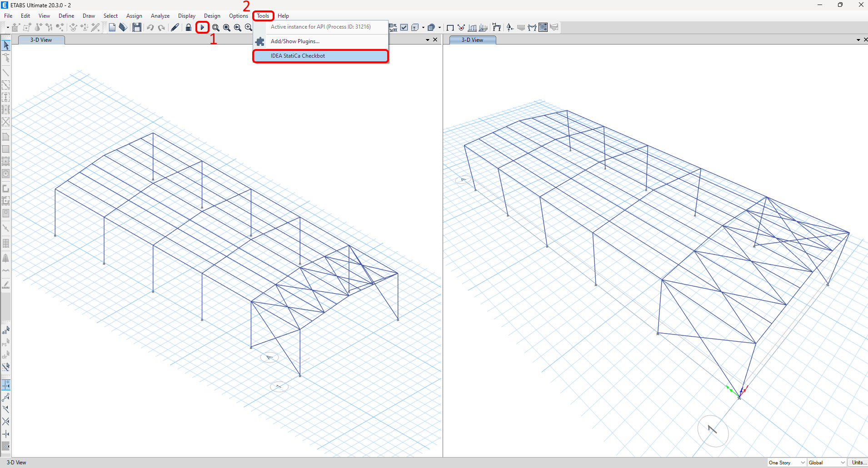Expand the 3-D View window chevron
Screen dimensions: 868x468
tap(428, 40)
